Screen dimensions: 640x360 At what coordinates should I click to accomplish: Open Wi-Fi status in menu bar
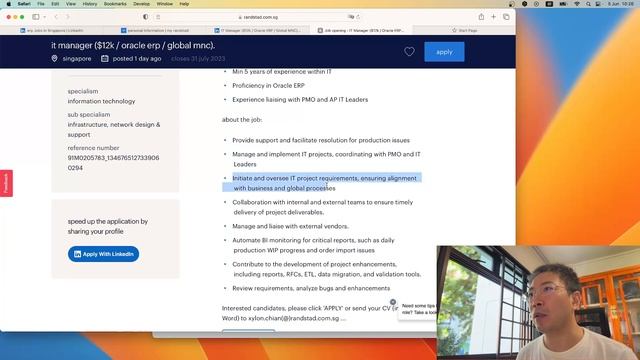(x=577, y=4)
